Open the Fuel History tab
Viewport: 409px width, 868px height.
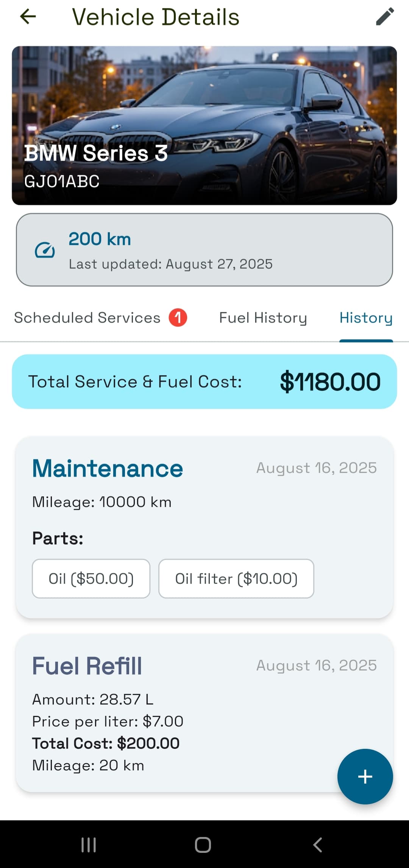263,318
